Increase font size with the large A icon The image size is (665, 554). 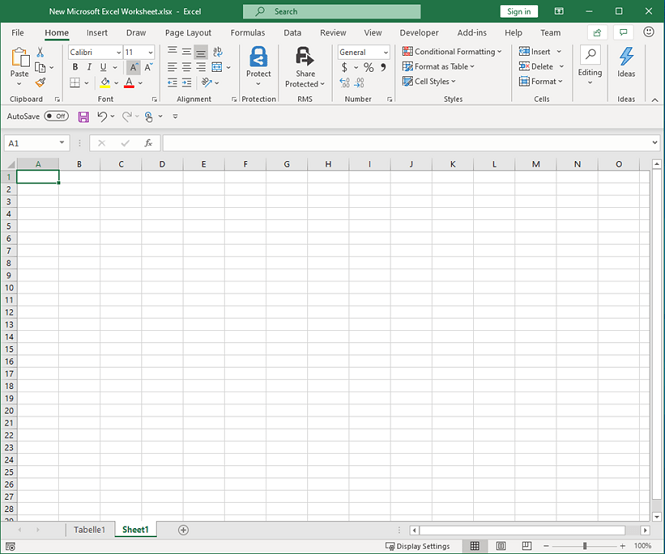[x=133, y=67]
